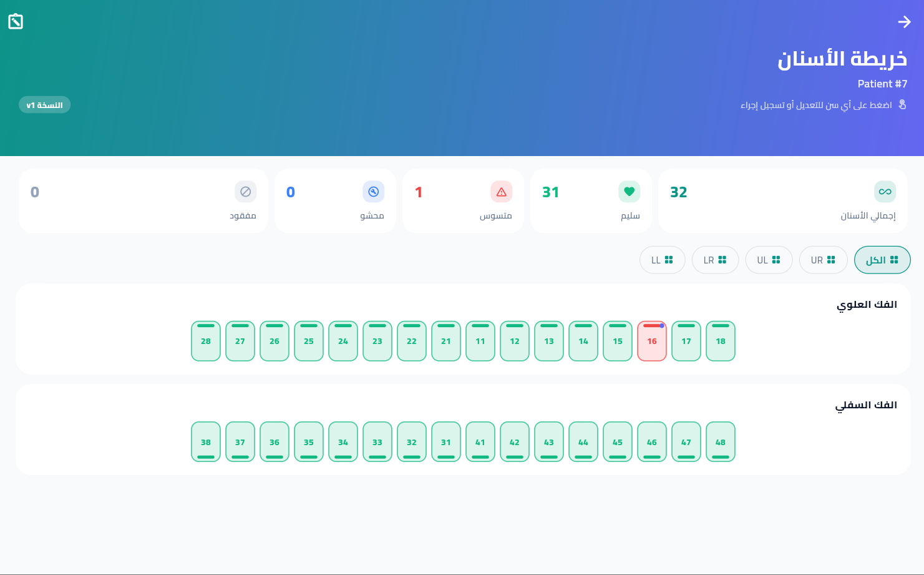Click the hand tap hint icon
The height and width of the screenshot is (575, 924).
tap(902, 104)
